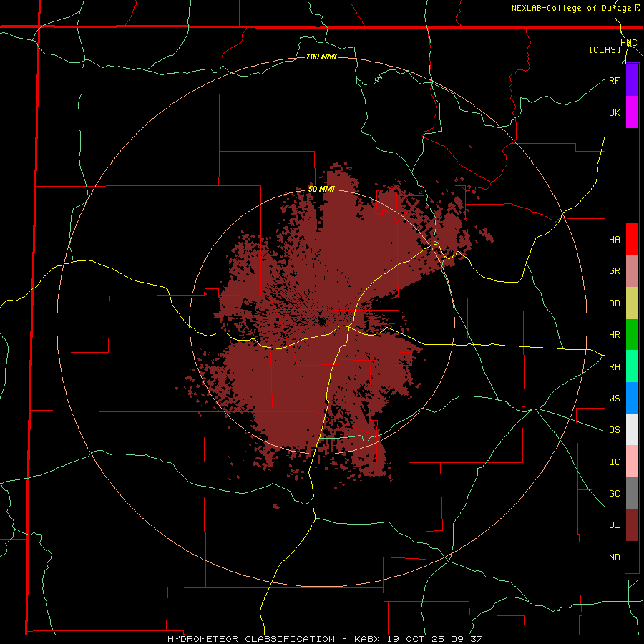This screenshot has width=644, height=644.
Task: Pick the RA light green legend swatch
Action: (632, 366)
